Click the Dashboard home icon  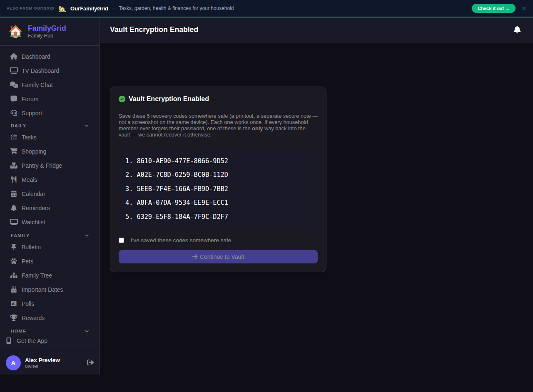click(x=14, y=57)
